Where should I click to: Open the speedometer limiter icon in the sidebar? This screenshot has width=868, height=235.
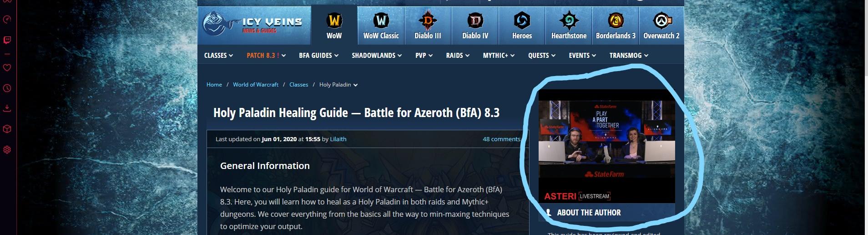pyautogui.click(x=7, y=20)
